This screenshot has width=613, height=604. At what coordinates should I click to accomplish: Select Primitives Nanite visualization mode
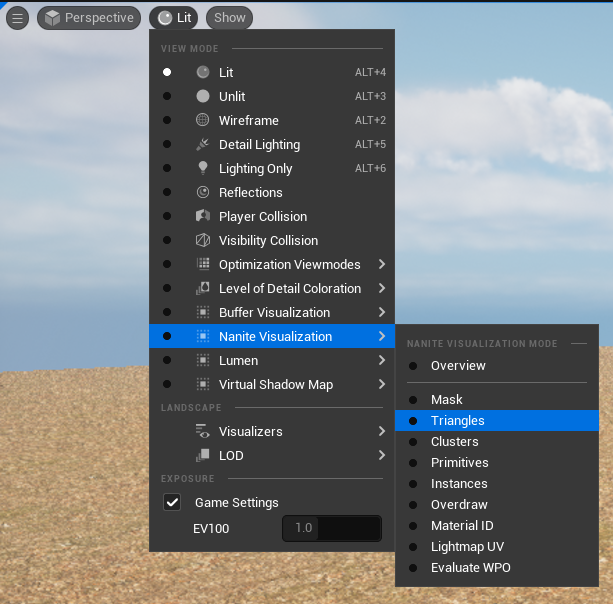(x=497, y=463)
